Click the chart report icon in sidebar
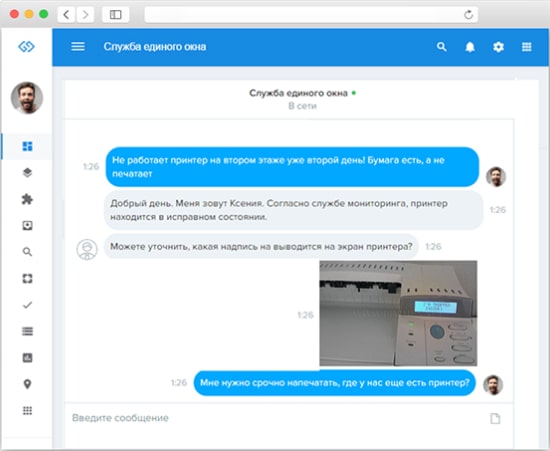550x451 pixels. (x=27, y=358)
